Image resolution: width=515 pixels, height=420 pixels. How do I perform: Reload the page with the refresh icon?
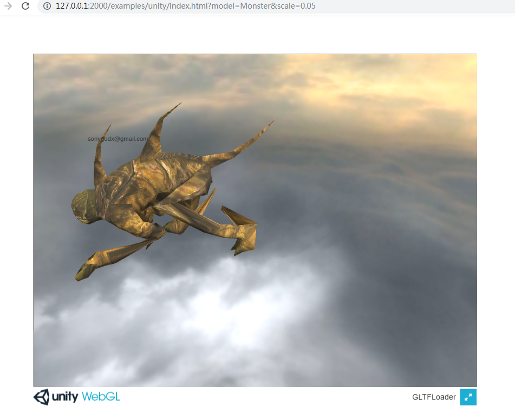tap(25, 6)
